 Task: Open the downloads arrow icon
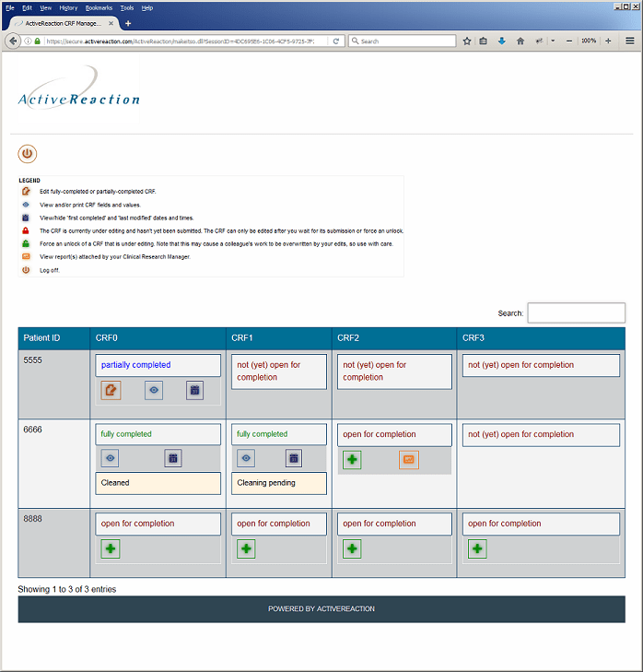pyautogui.click(x=502, y=41)
